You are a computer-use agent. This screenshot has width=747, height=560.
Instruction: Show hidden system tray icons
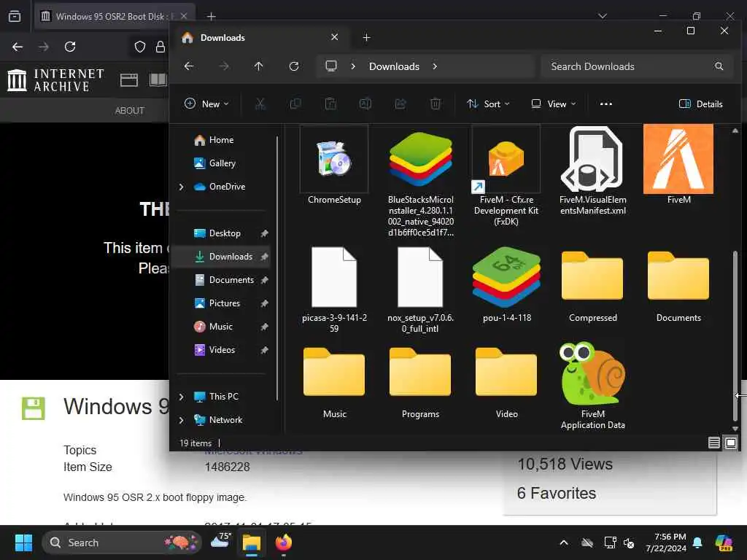pos(564,542)
